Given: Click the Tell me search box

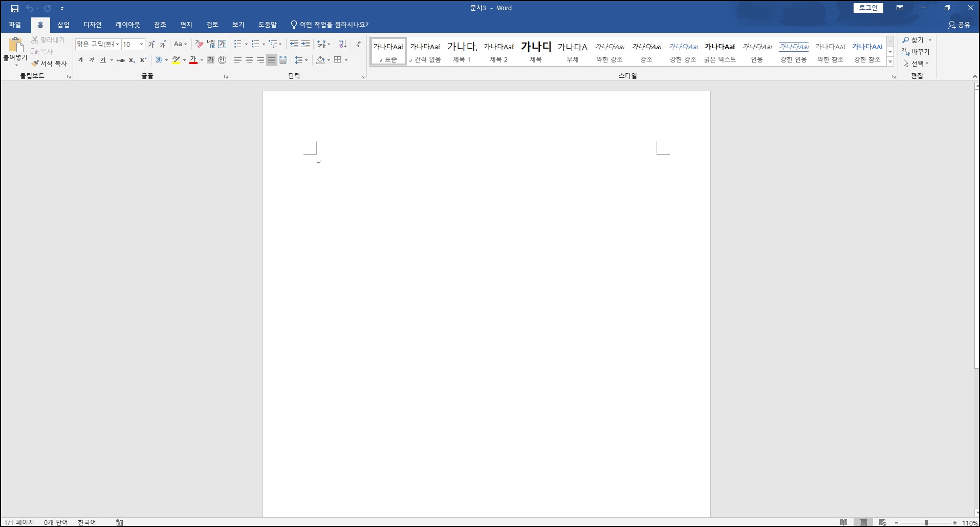Looking at the screenshot, I should pyautogui.click(x=330, y=25).
